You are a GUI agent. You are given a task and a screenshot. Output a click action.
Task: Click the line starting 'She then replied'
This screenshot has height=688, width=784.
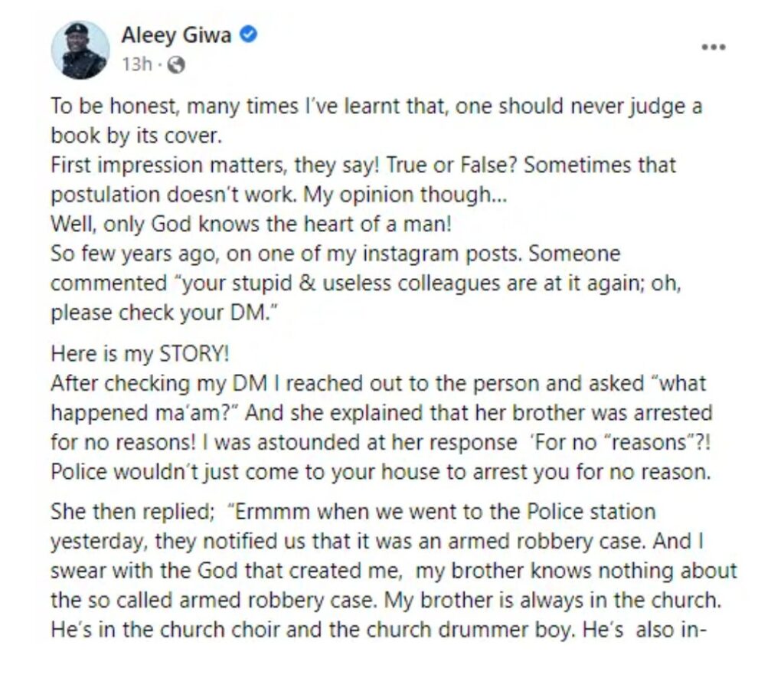(x=353, y=512)
